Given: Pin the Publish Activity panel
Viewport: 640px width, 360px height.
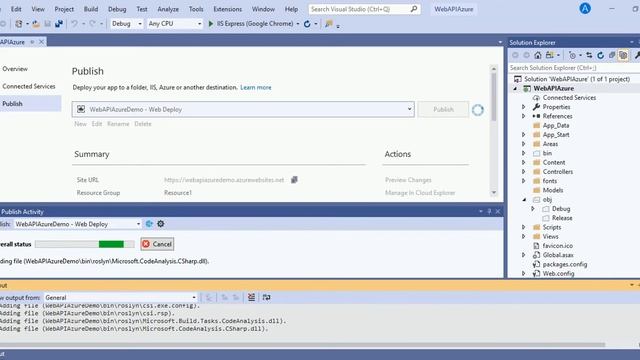Looking at the screenshot, I should [489, 211].
